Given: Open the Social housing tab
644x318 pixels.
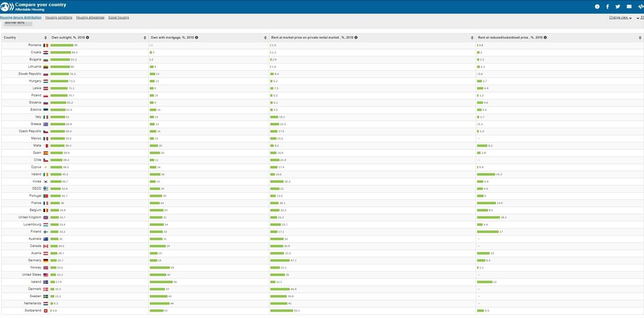Looking at the screenshot, I should tap(119, 18).
